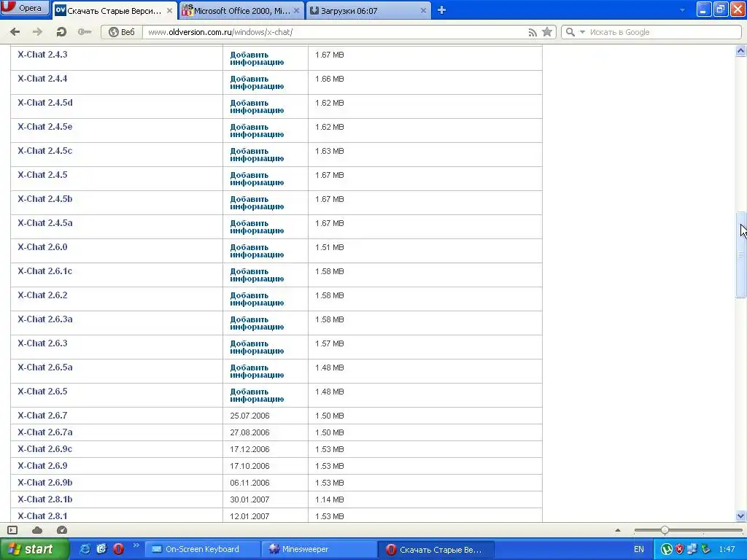Click Добавить информацию for X-Chat 2.6.5
This screenshot has height=560, width=747.
pos(257,395)
